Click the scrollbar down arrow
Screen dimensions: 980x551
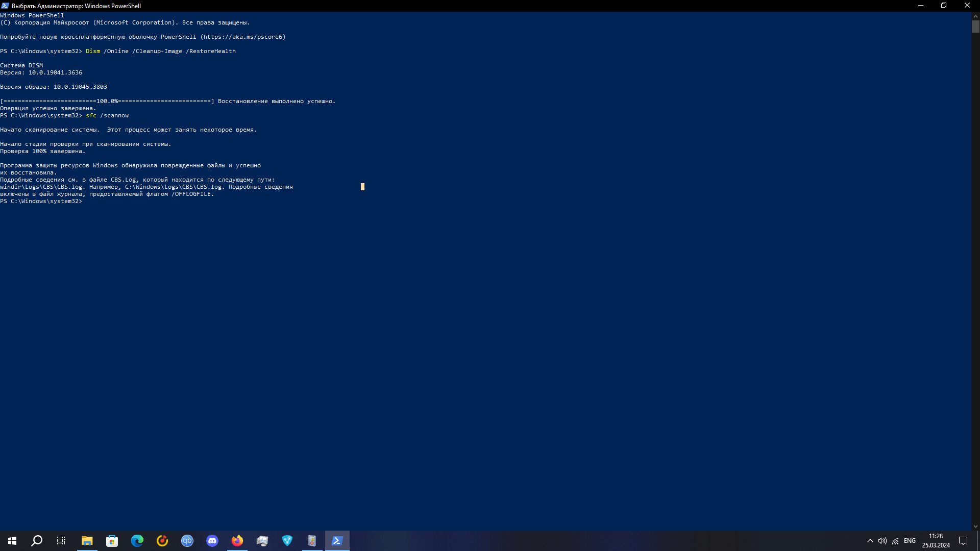click(975, 526)
